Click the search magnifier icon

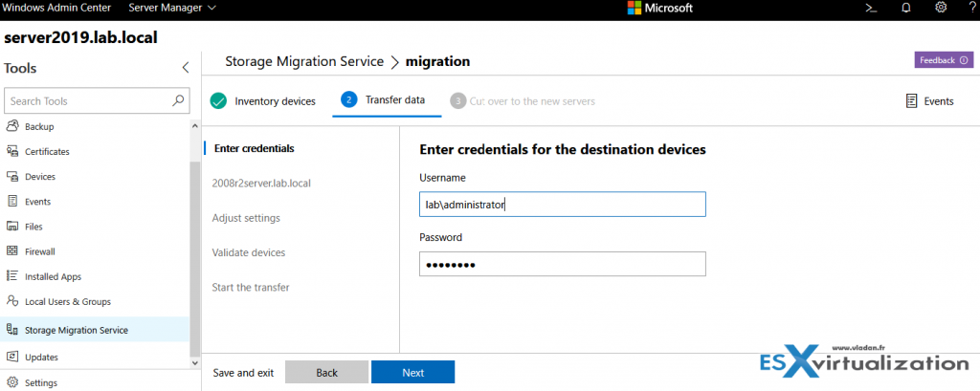tap(178, 100)
